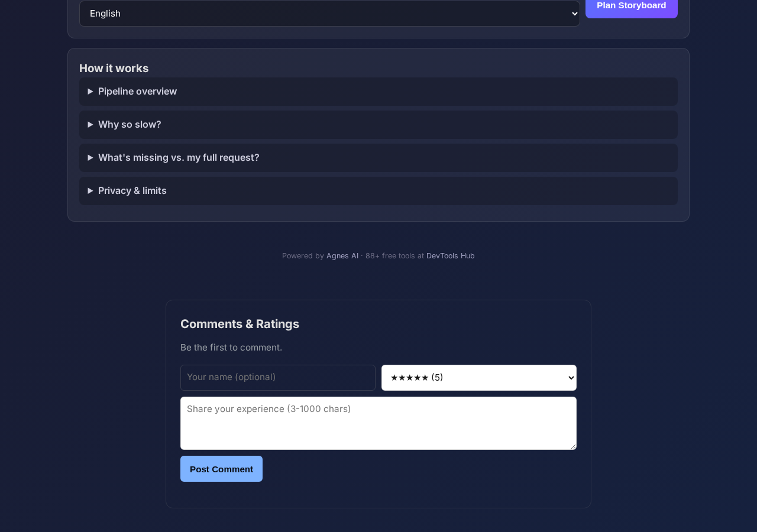Focus the Your name (optional) field
Image resolution: width=757 pixels, height=532 pixels.
click(278, 378)
